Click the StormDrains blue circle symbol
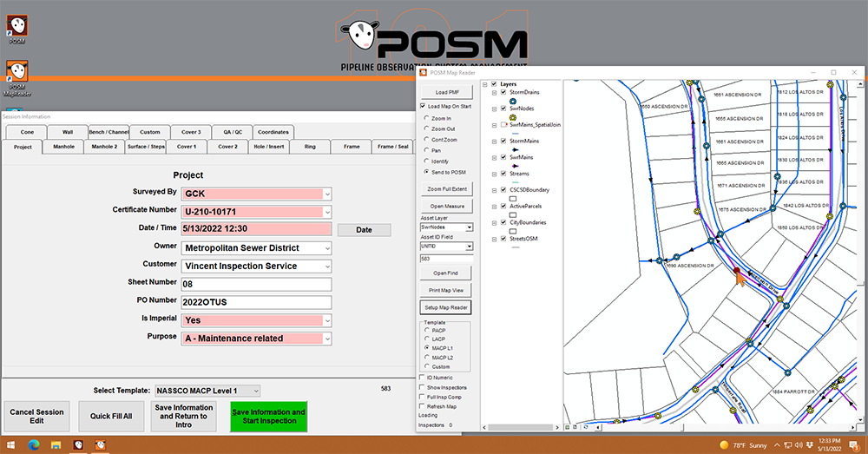Image resolution: width=868 pixels, height=454 pixels. coord(513,101)
